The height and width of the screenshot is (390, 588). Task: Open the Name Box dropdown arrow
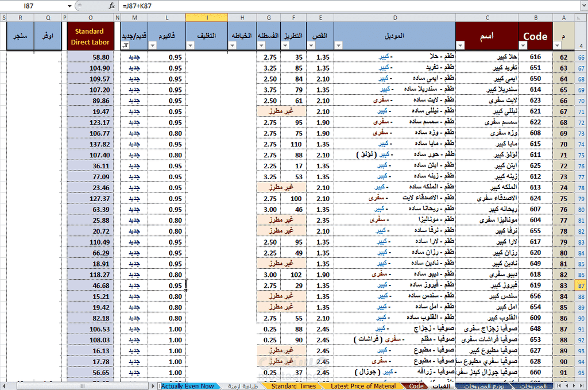69,6
